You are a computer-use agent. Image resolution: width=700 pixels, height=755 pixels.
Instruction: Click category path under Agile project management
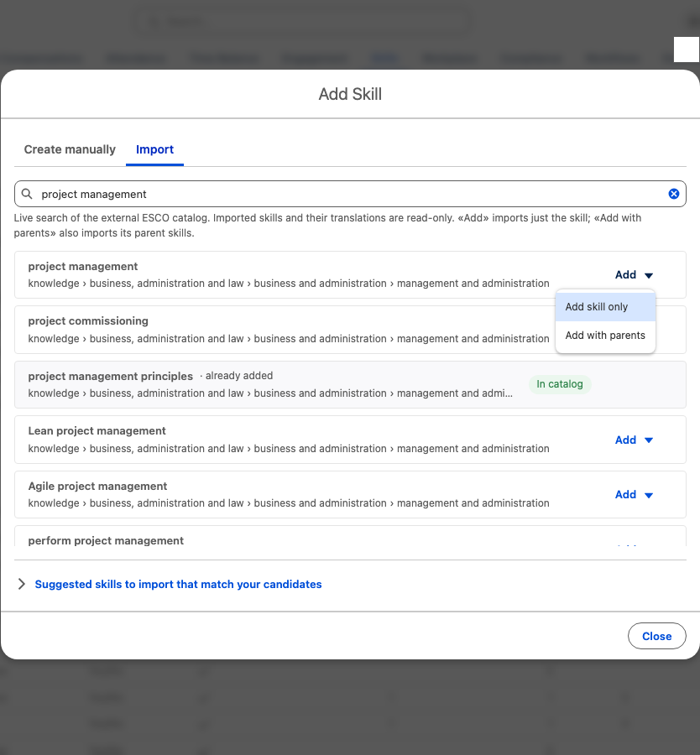(x=289, y=502)
